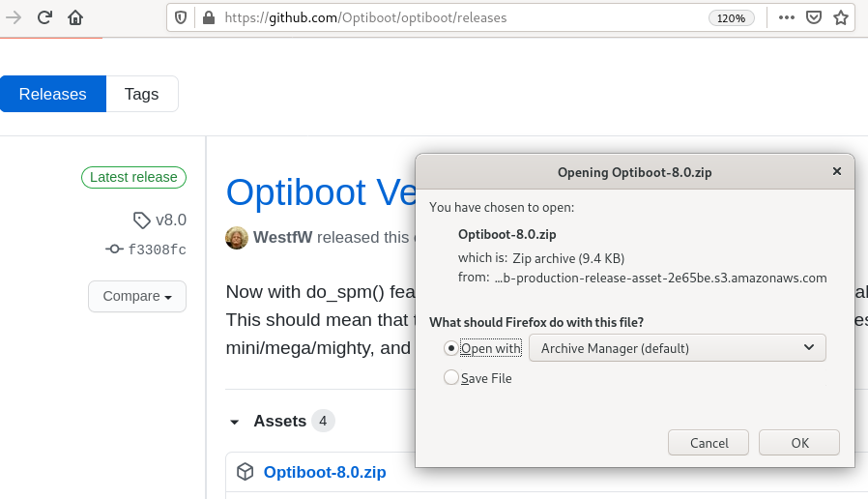Cancel the Optiboot-8.0.zip download dialog
868x499 pixels.
(x=709, y=443)
